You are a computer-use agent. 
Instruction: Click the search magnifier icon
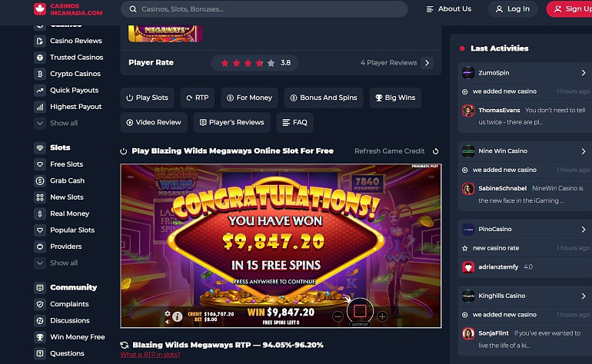[x=133, y=9]
